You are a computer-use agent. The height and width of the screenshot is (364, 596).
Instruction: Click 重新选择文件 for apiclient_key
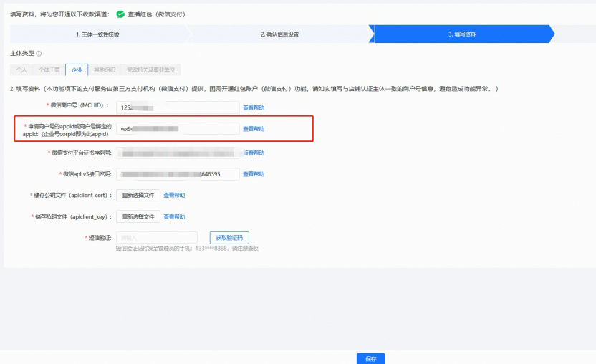click(x=138, y=217)
